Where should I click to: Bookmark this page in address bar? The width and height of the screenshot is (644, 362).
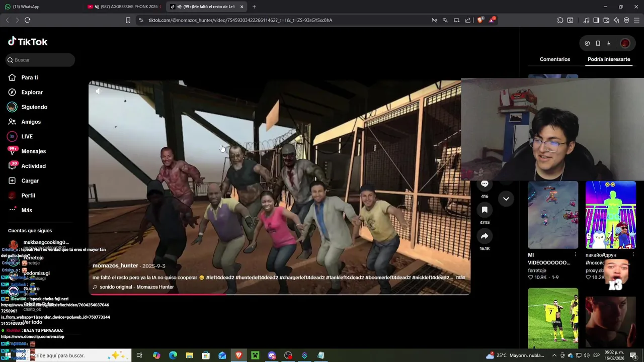[128, 20]
